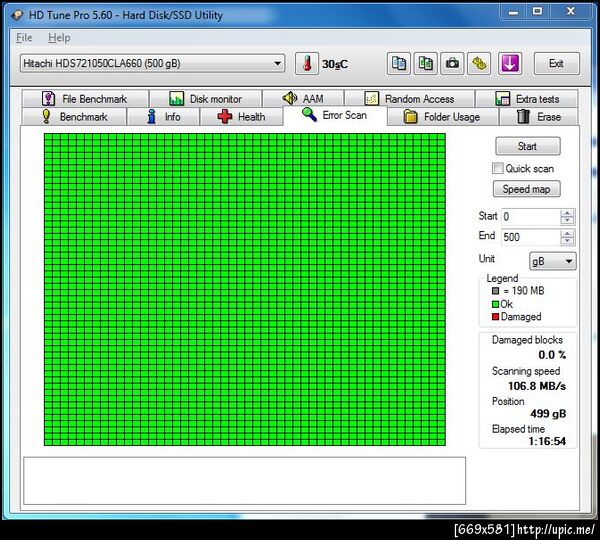Close the HD Tune Pro window
600x540 pixels.
[x=571, y=11]
